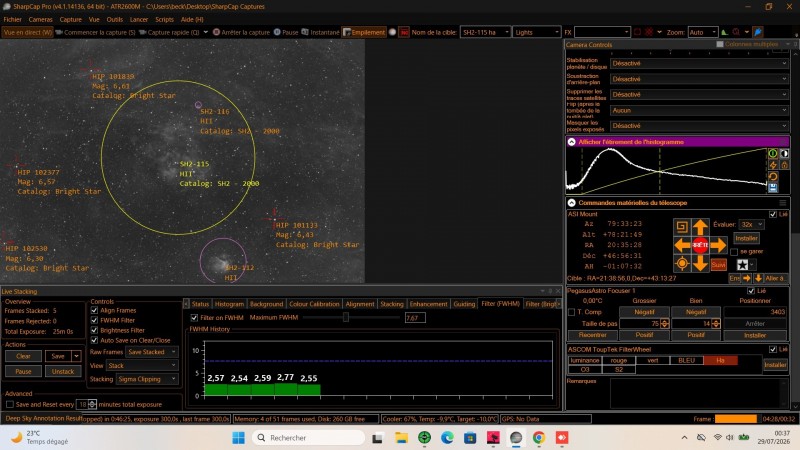Image resolution: width=800 pixels, height=450 pixels.
Task: Click Recentrer focuser button
Action: point(592,335)
